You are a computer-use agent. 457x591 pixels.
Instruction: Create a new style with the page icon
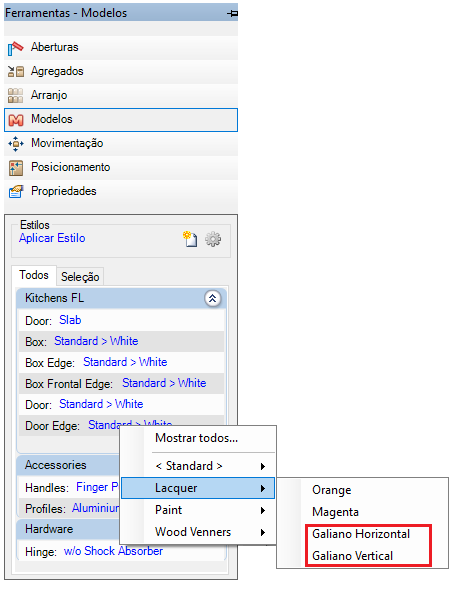190,239
